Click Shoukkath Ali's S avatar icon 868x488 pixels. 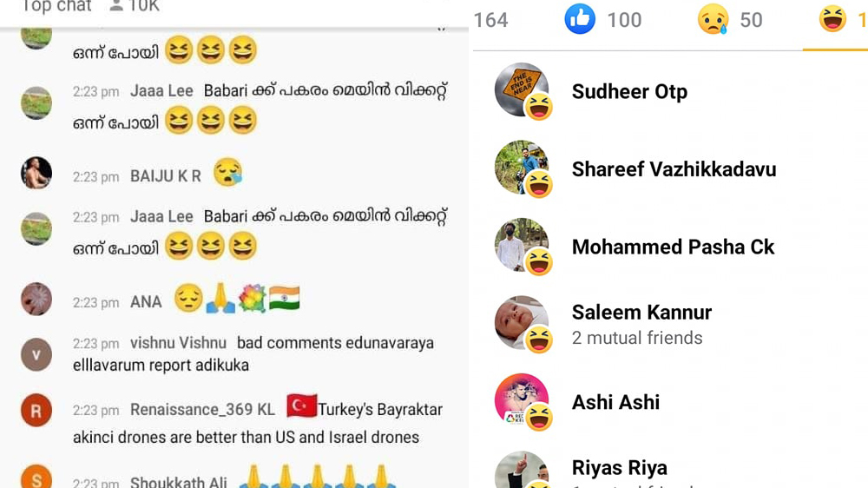[36, 477]
